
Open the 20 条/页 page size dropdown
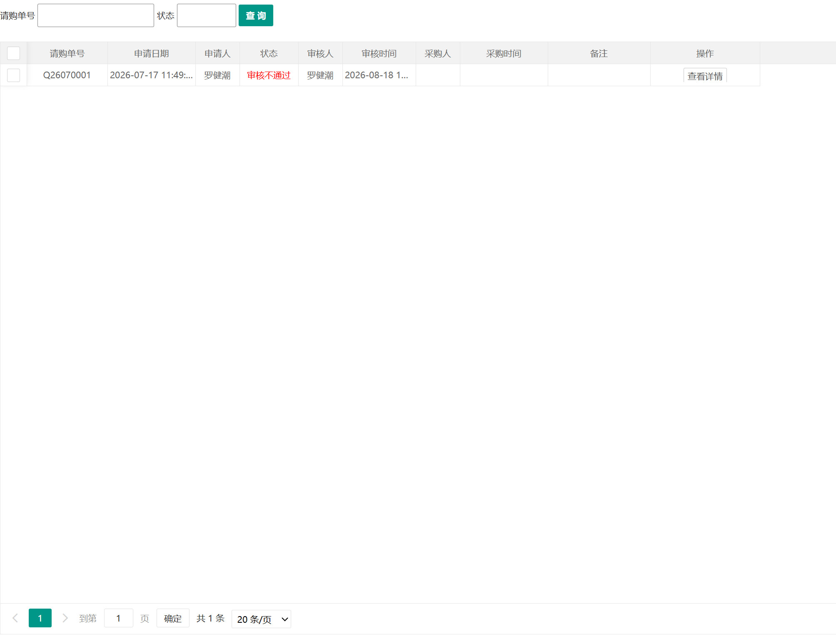pos(261,619)
